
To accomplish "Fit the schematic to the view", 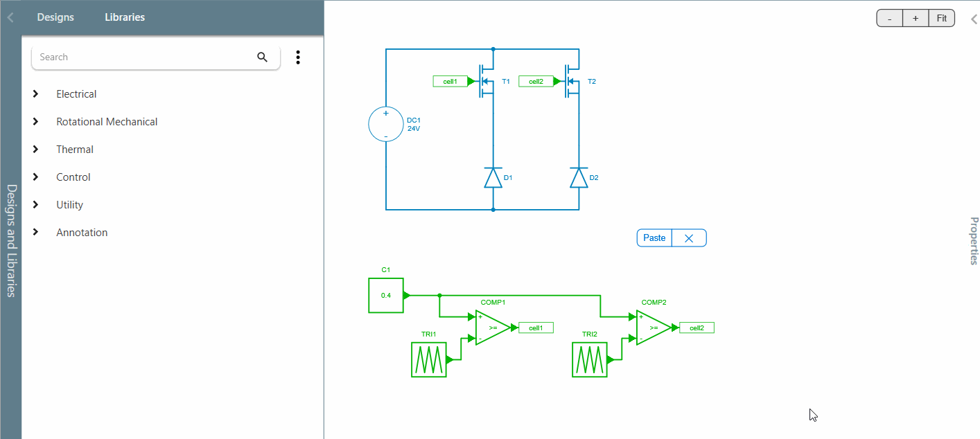I will pyautogui.click(x=941, y=18).
